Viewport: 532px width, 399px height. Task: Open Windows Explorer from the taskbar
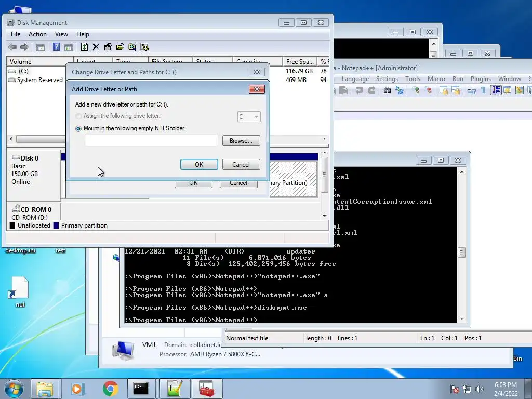(45, 389)
